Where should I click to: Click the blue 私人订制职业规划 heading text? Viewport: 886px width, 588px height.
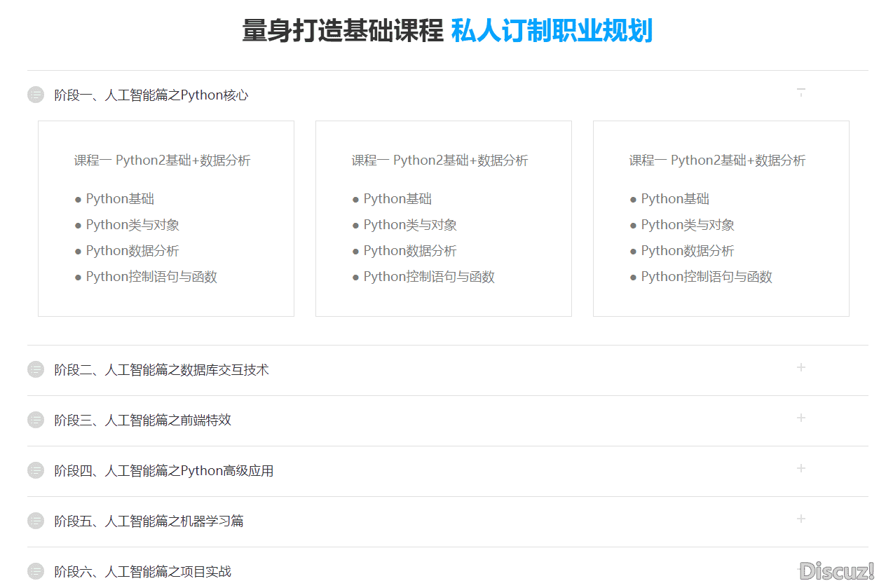(552, 32)
